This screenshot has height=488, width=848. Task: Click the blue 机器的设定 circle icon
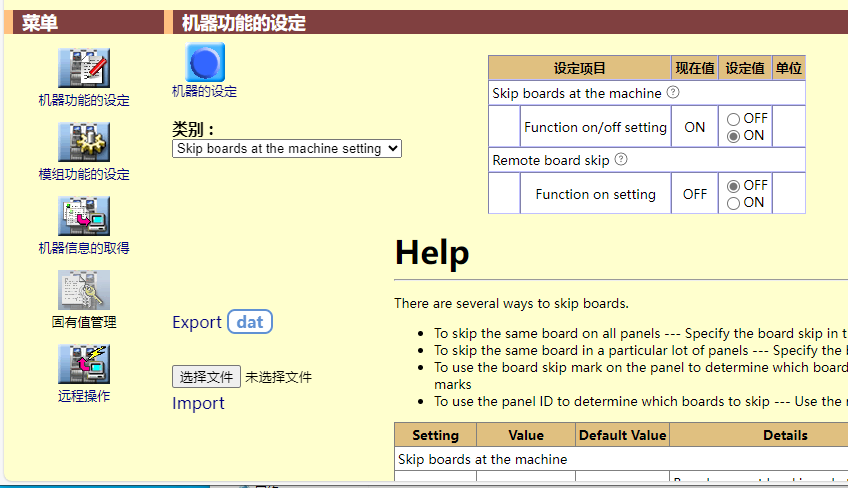[x=205, y=62]
